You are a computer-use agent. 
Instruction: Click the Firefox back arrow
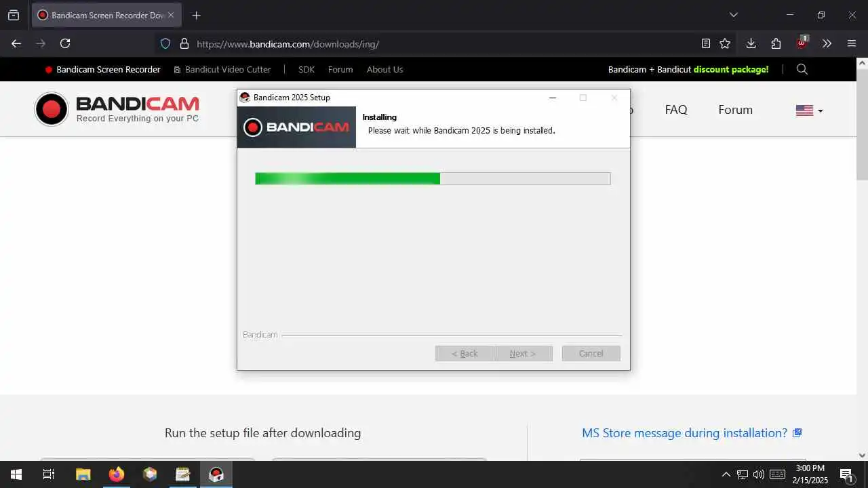tap(16, 43)
